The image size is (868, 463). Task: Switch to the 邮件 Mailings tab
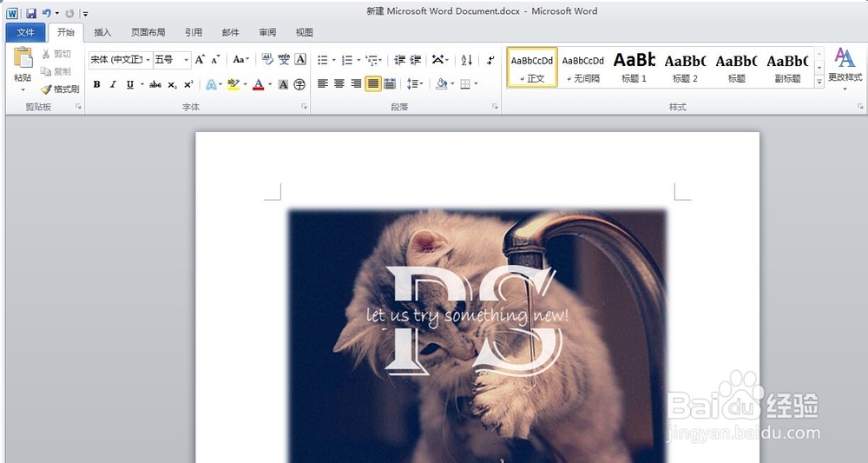click(x=230, y=33)
